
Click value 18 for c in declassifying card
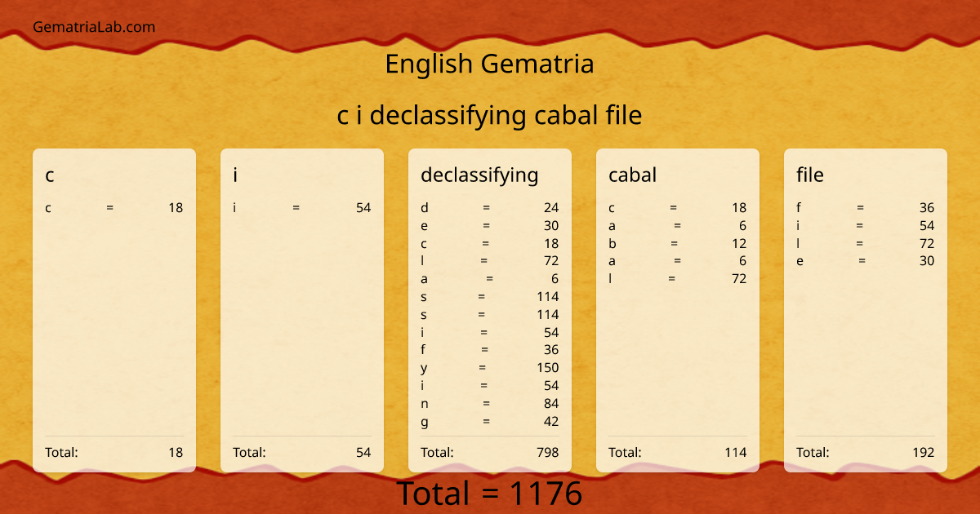[x=551, y=244]
